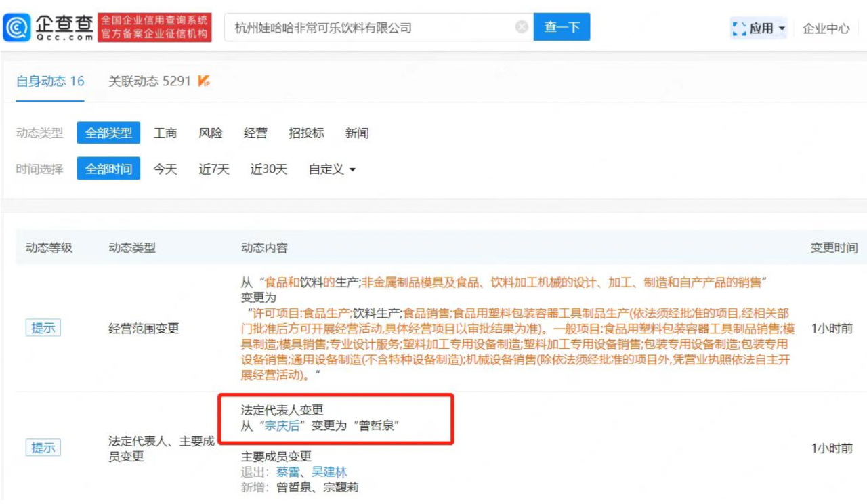Click the 动态等级 column header

(49, 247)
